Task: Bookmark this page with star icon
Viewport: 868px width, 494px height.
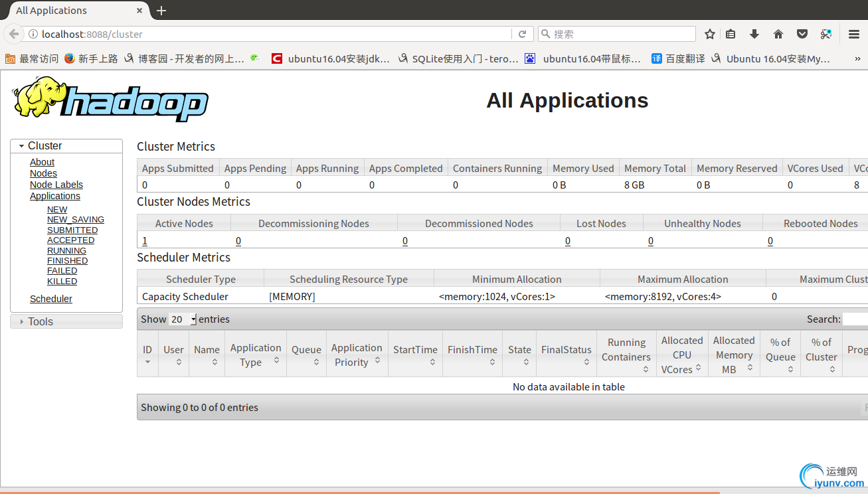Action: (710, 34)
